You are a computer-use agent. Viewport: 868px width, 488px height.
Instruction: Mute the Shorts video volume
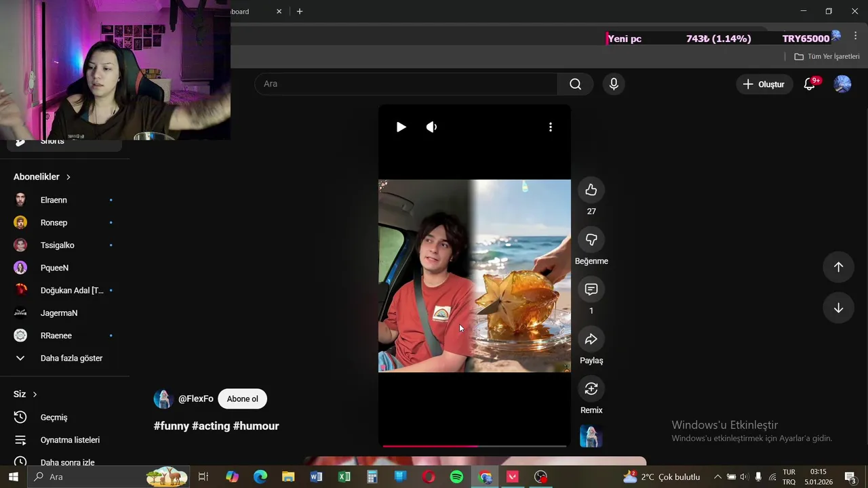[x=431, y=127]
